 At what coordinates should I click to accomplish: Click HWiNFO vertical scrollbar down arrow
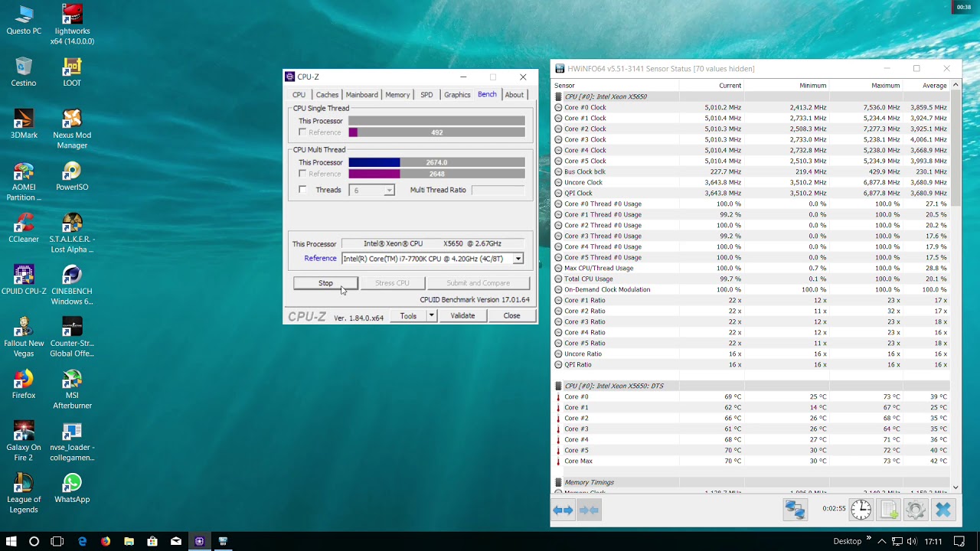point(955,487)
